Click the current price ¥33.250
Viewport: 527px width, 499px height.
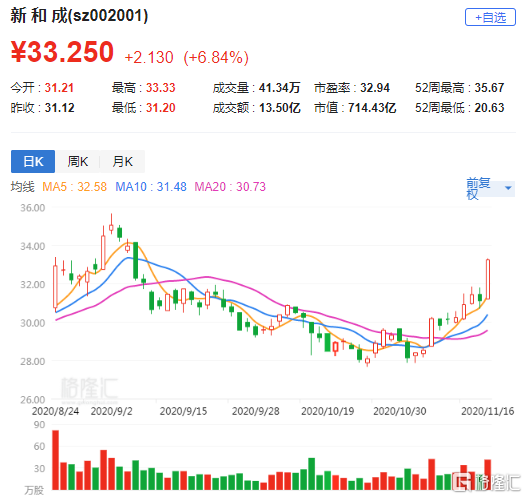pos(63,52)
